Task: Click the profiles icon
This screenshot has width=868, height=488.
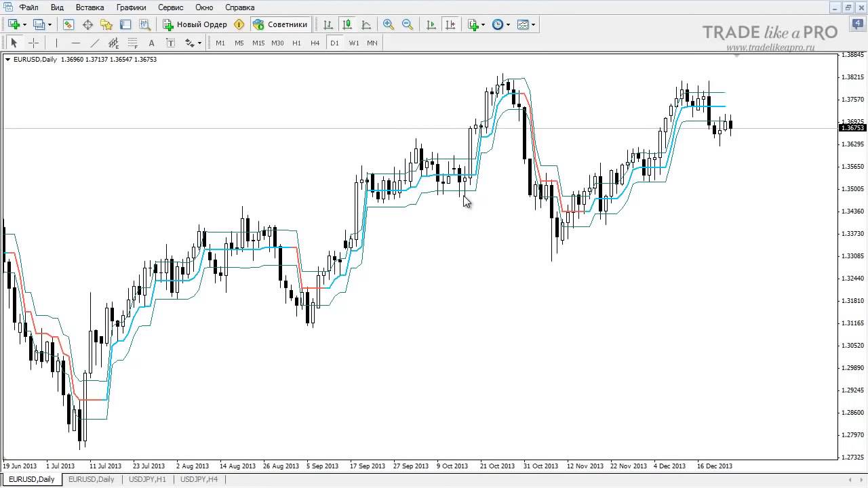Action: pos(39,24)
